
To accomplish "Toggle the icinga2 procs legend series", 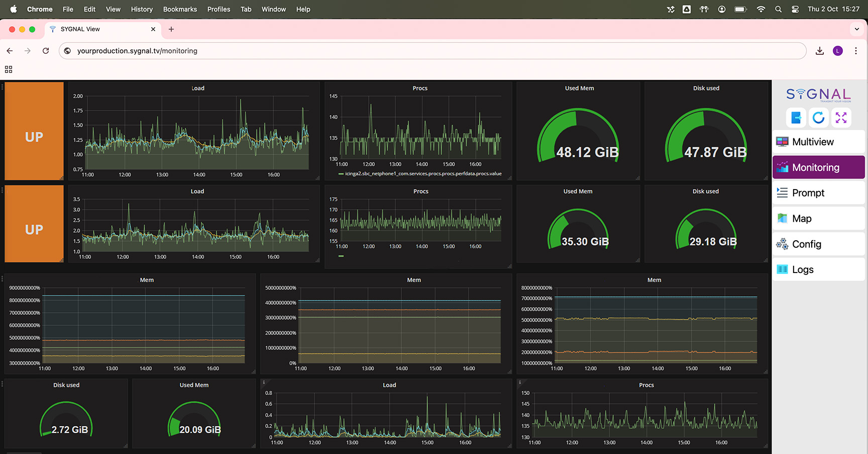I will 422,173.
